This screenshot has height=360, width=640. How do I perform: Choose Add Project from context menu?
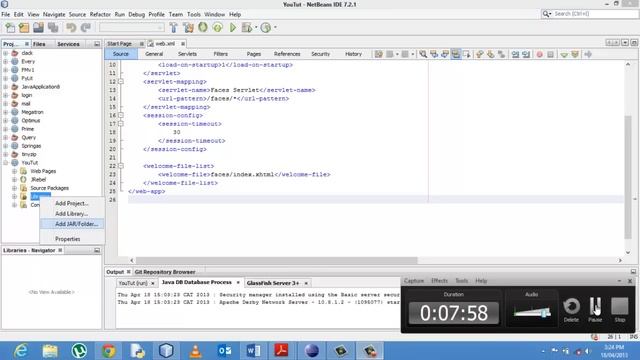coord(72,203)
